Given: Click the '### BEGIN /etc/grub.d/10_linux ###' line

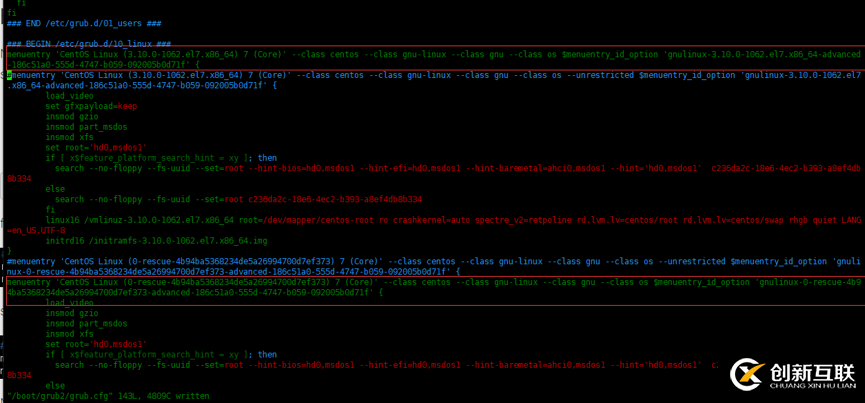Looking at the screenshot, I should [88, 44].
